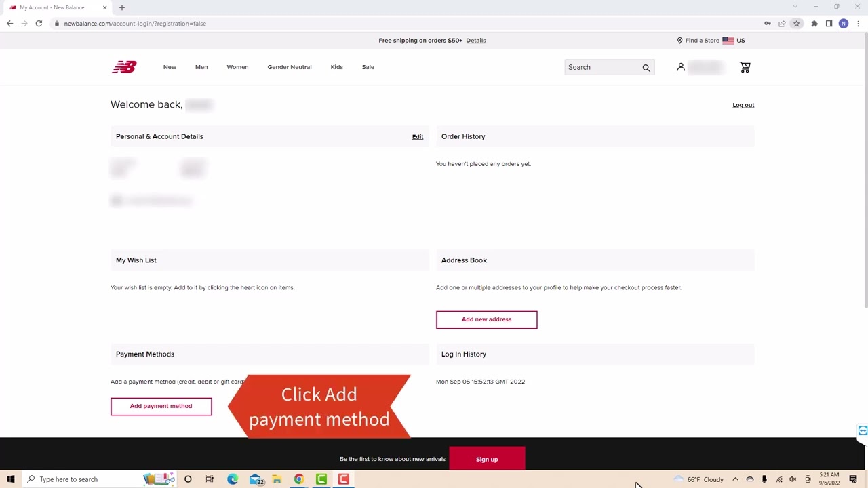Open the Windows notification center
Screen dimensions: 868x488
coord(853,479)
